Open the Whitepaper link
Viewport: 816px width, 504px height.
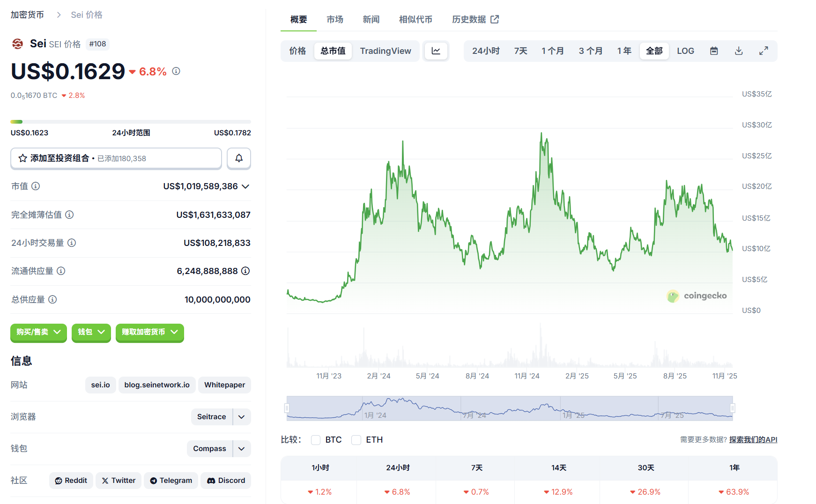(x=224, y=385)
